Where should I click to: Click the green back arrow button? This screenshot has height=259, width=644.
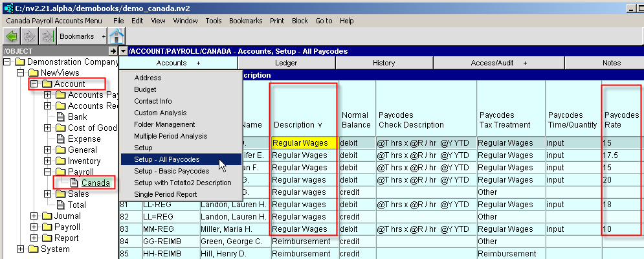[12, 36]
